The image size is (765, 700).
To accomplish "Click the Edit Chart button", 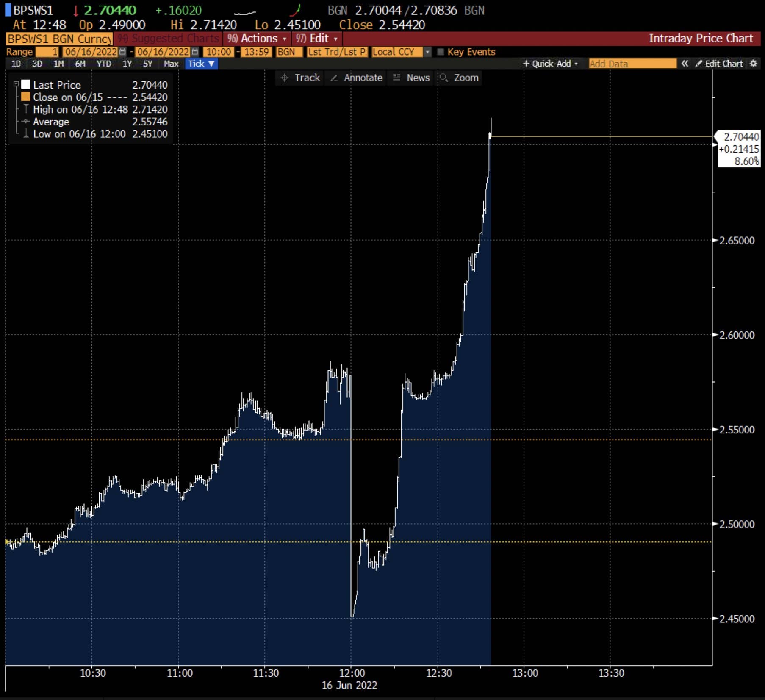I will click(x=719, y=64).
